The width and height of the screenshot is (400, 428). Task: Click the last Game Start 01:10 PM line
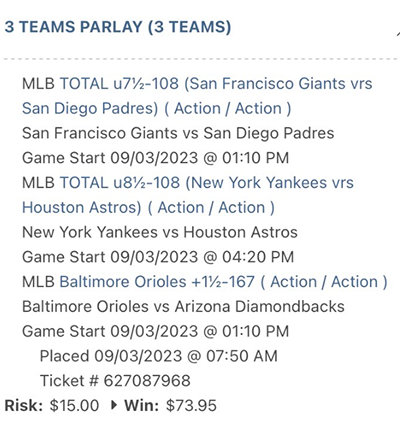(x=155, y=331)
